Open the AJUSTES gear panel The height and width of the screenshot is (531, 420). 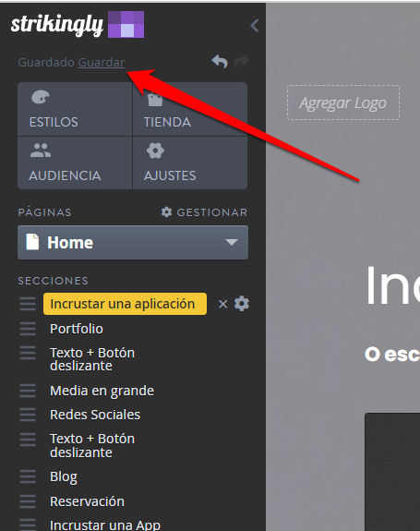190,163
